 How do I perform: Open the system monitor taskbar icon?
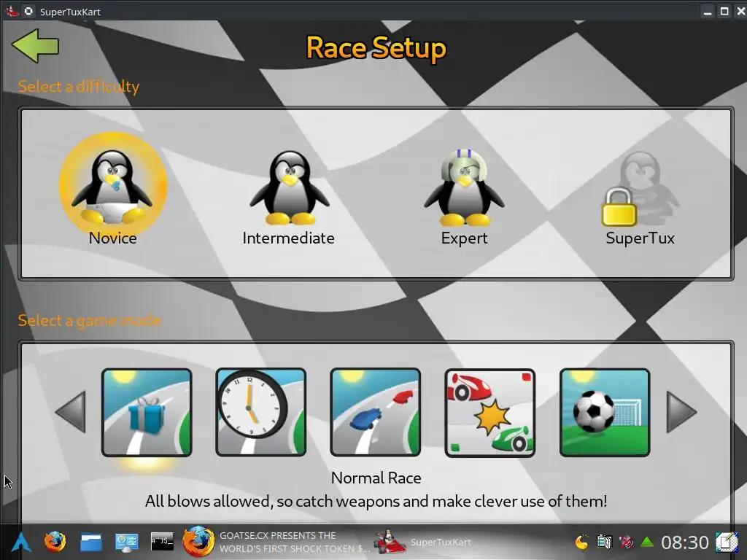[x=127, y=542]
